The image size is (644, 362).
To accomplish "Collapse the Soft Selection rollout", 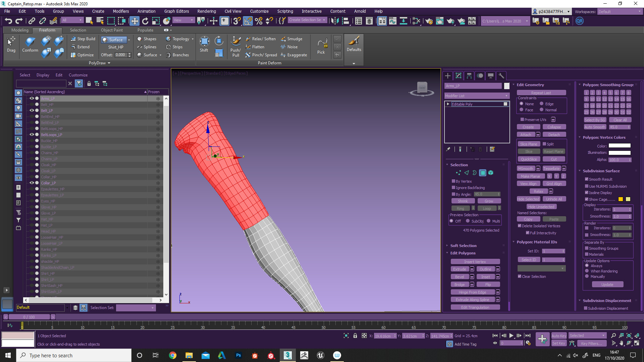I will (x=463, y=246).
